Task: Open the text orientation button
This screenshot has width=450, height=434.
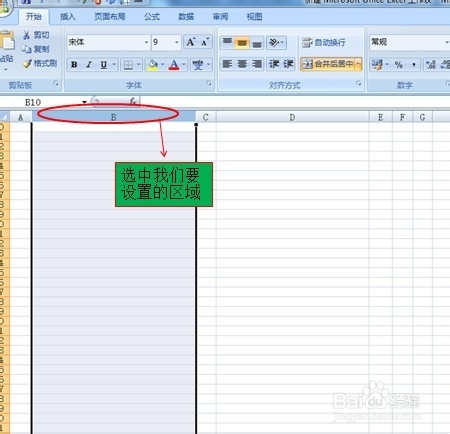Action: point(276,42)
